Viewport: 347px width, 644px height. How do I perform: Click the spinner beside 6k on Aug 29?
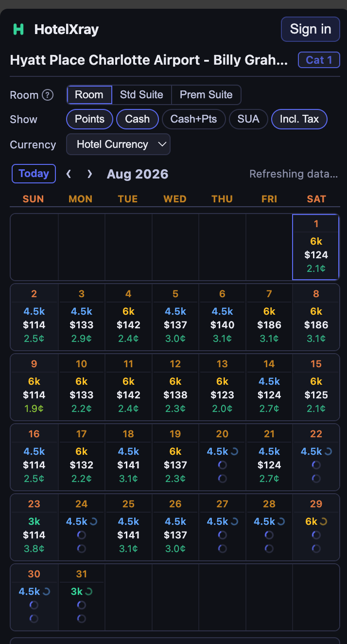point(323,521)
